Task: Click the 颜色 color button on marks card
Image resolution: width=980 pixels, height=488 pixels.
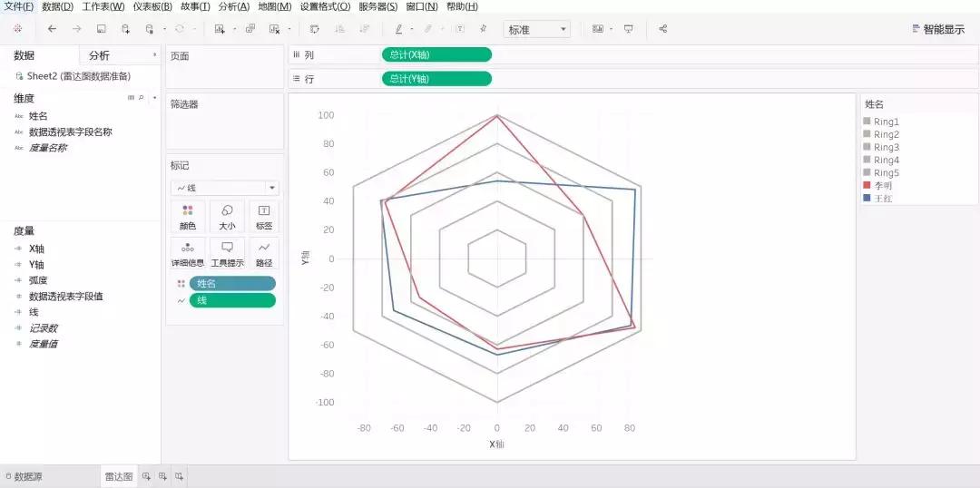Action: point(188,218)
